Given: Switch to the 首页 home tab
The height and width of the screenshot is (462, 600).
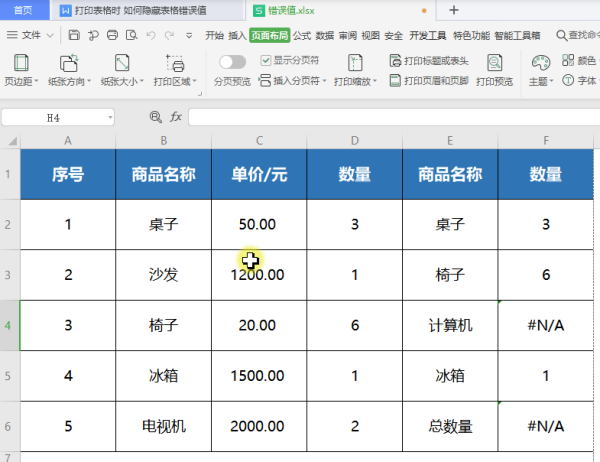Looking at the screenshot, I should 23,10.
